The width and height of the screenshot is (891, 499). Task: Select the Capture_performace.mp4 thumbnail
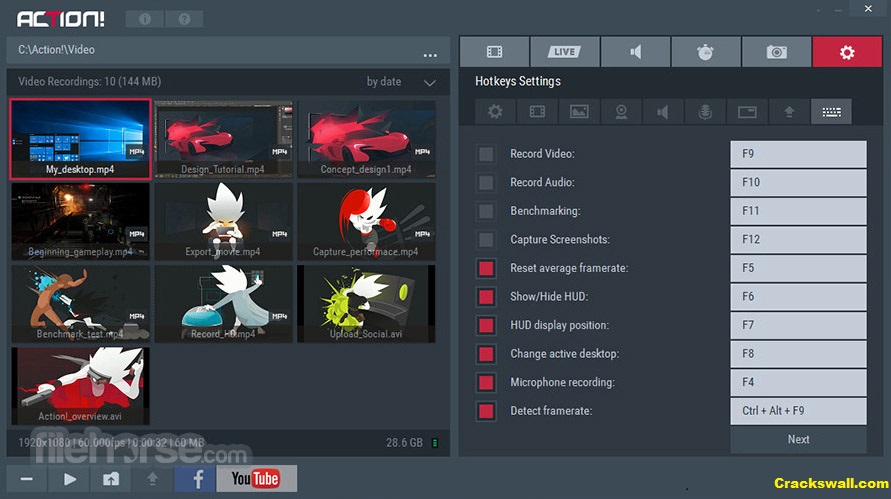point(367,222)
